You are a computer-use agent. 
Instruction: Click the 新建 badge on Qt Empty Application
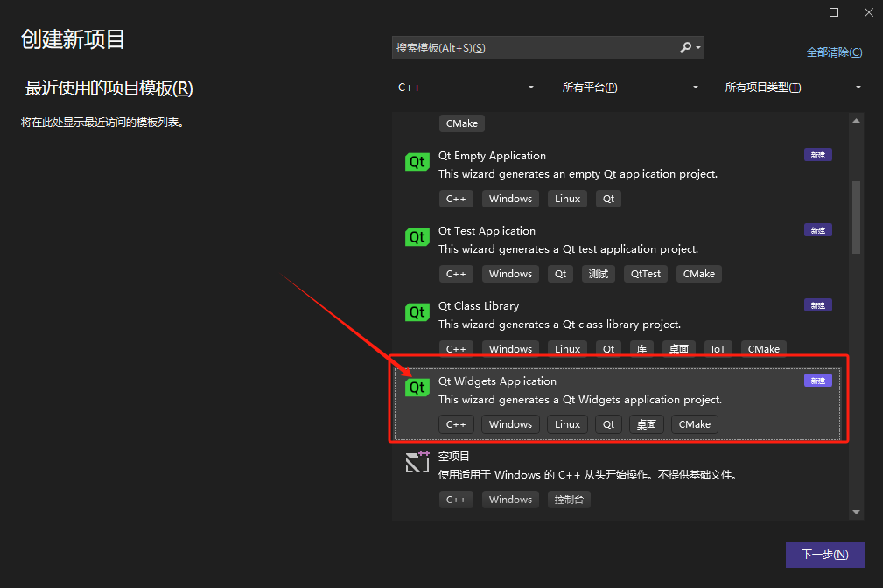tap(817, 155)
